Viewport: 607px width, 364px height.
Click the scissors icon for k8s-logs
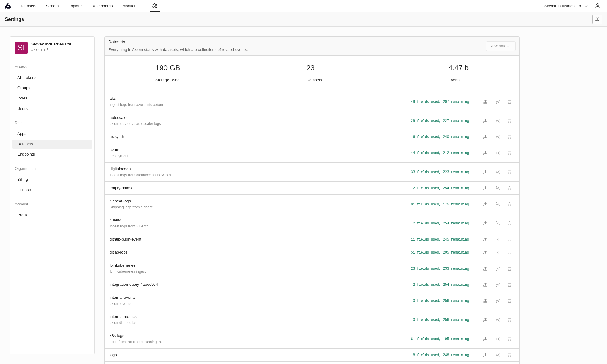point(497,339)
